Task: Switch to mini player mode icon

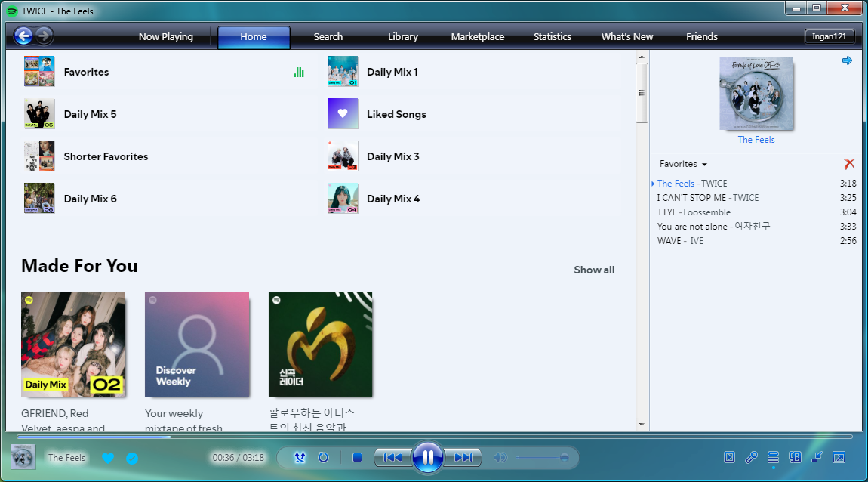Action: 817,457
